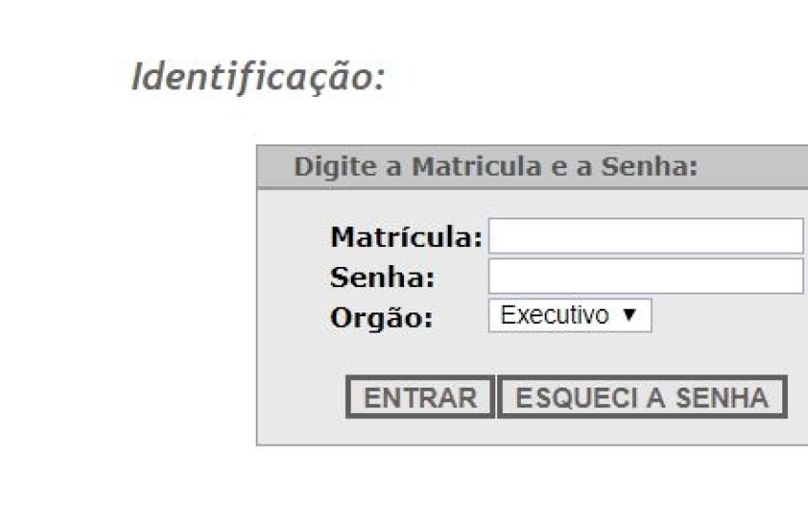Click the ESQUECI A SENHA button
This screenshot has height=532, width=808.
click(642, 397)
